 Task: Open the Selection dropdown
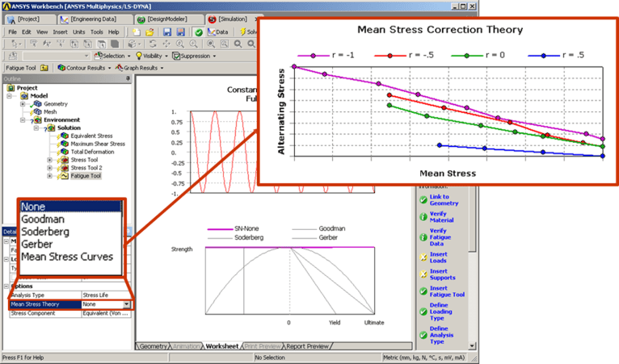[112, 56]
